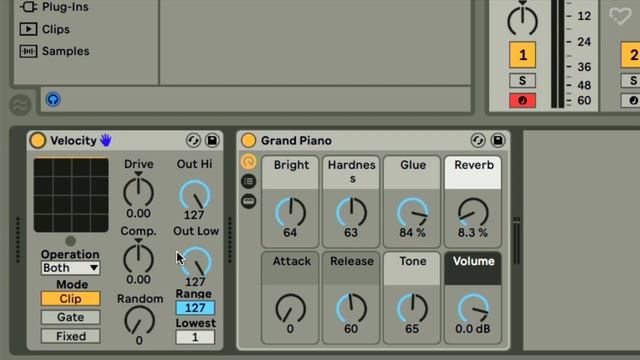
Task: Click the small dot below velocity grid
Action: click(x=71, y=241)
